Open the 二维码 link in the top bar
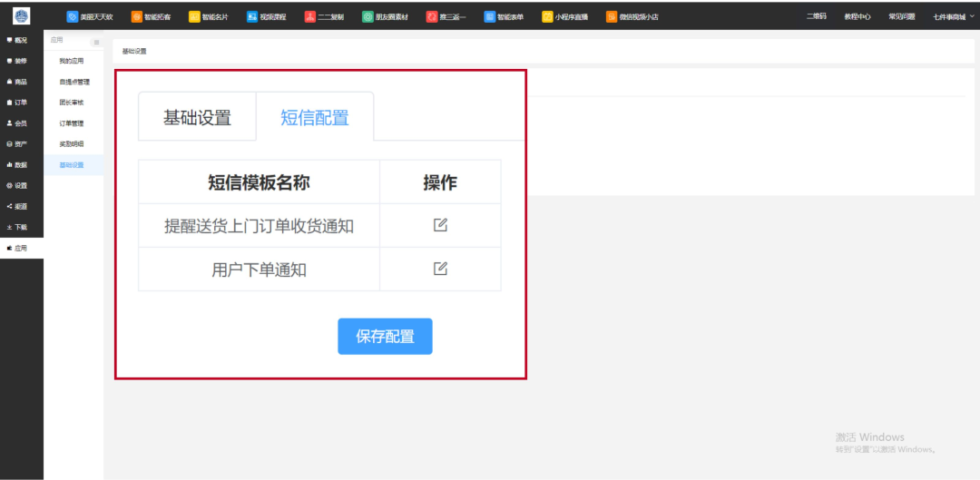 click(817, 17)
